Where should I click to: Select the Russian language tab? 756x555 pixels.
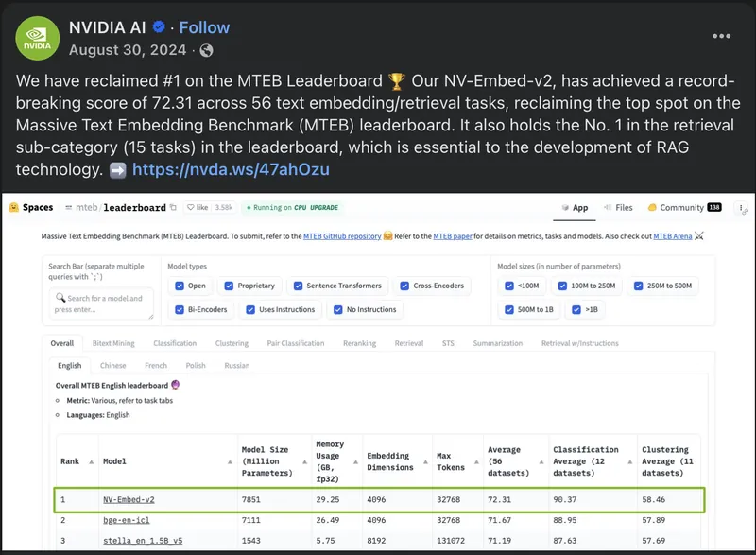(x=237, y=366)
